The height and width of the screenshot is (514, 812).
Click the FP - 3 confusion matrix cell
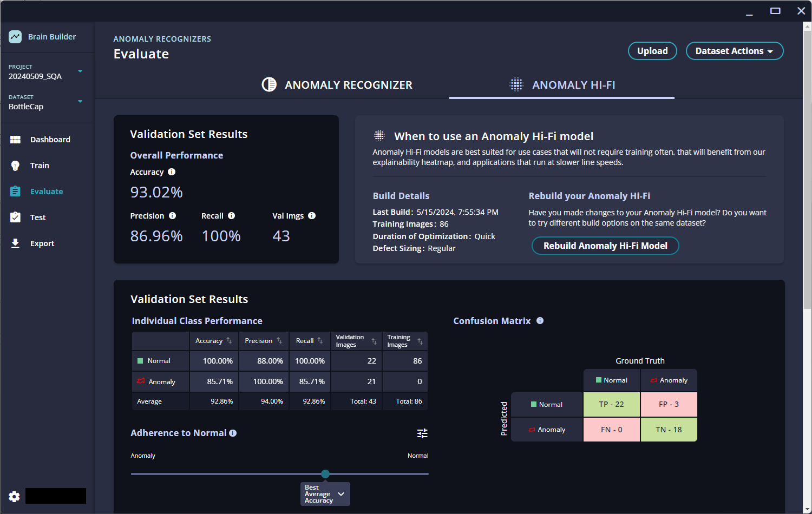pos(669,405)
